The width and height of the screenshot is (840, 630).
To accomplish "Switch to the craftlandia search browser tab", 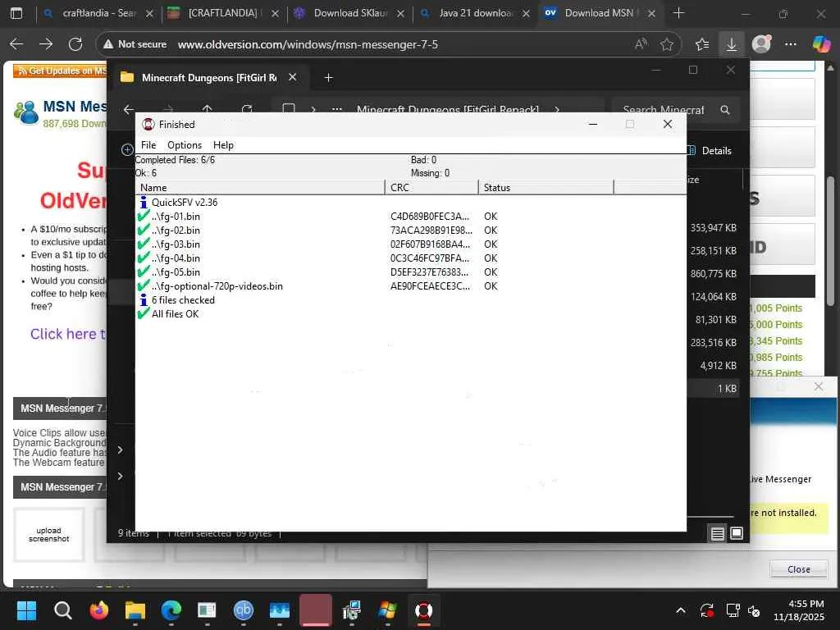I will (x=98, y=13).
